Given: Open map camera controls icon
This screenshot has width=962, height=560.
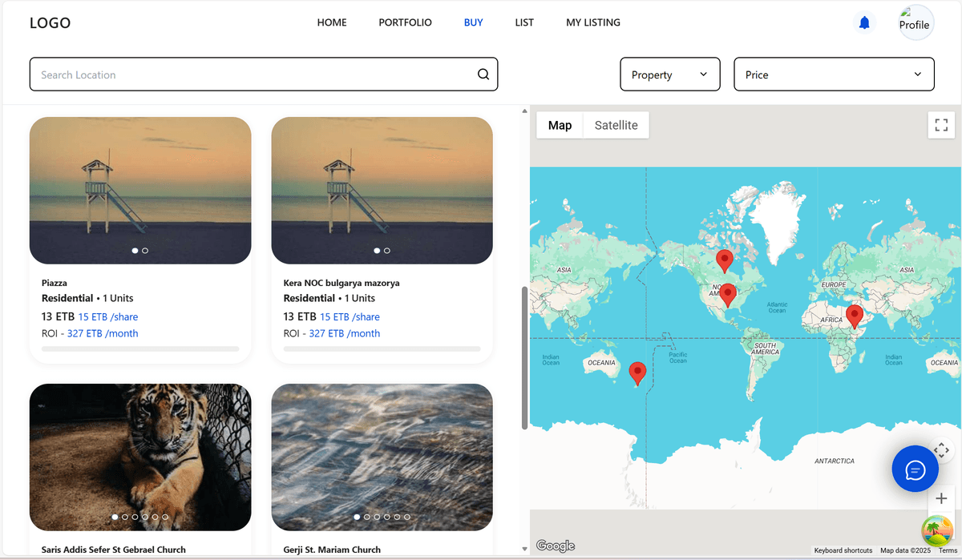Looking at the screenshot, I should pos(942,450).
